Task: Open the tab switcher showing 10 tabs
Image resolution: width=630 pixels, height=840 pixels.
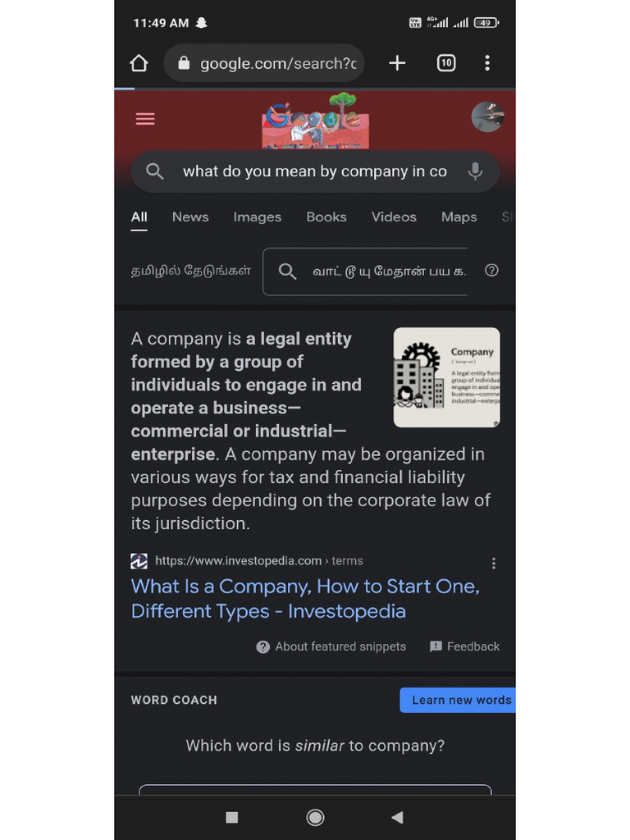Action: [x=446, y=63]
